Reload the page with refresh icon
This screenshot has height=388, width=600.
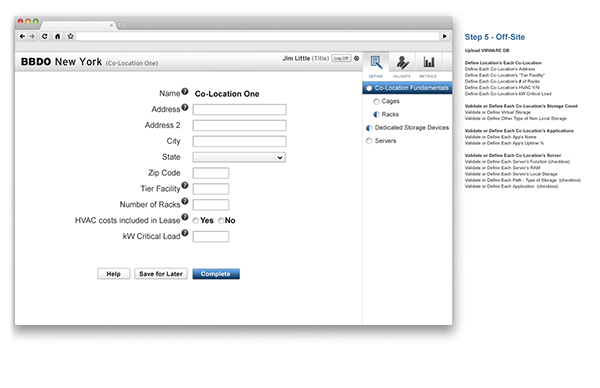45,36
